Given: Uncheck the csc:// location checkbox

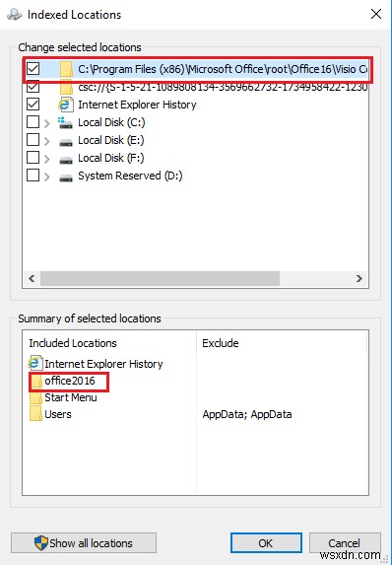Looking at the screenshot, I should pyautogui.click(x=33, y=87).
